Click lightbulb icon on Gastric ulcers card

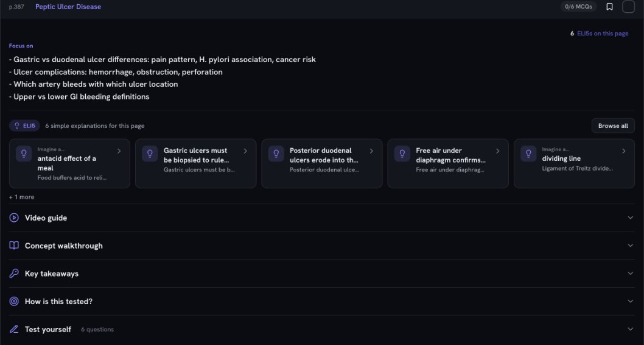tap(150, 154)
